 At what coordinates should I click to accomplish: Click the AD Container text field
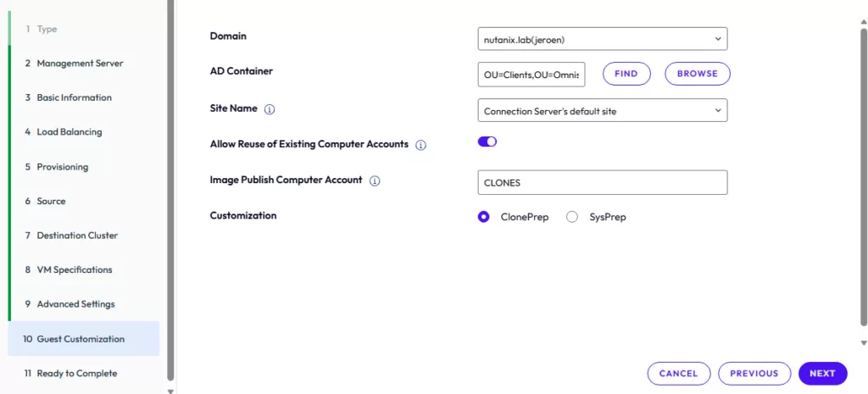531,75
